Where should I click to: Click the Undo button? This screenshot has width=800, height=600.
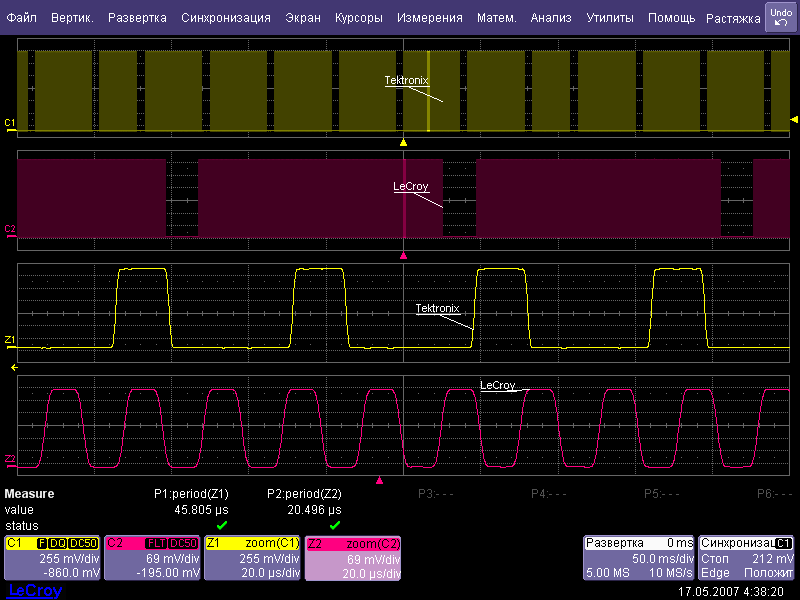(780, 17)
